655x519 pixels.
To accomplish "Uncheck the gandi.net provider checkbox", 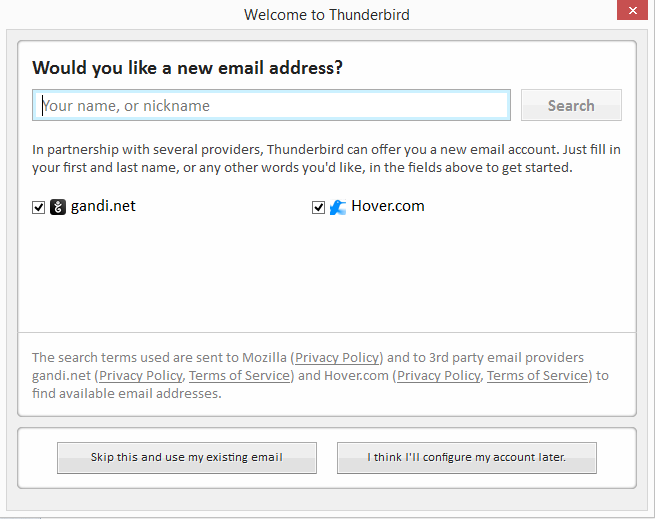I will point(38,207).
